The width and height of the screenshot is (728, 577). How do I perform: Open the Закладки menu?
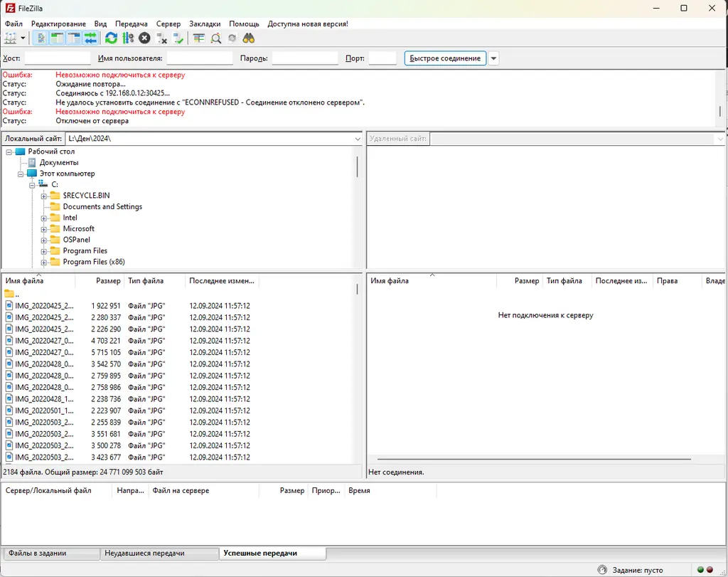[205, 23]
